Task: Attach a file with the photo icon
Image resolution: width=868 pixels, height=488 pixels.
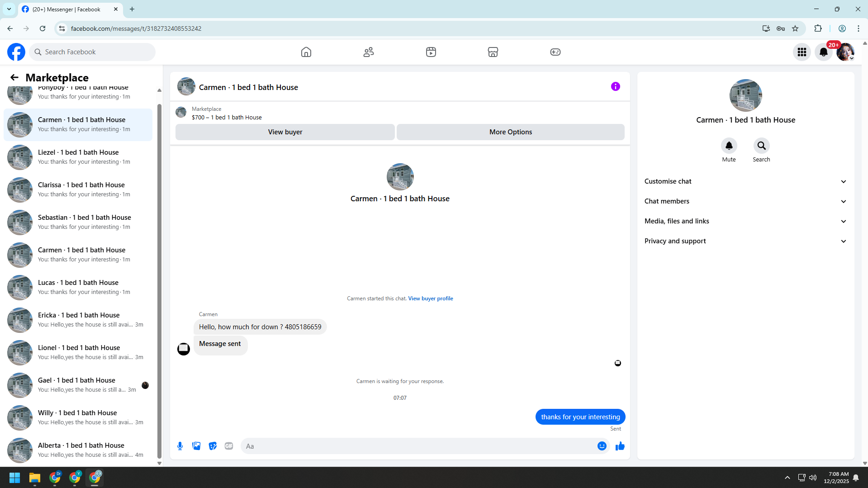Action: (x=196, y=446)
